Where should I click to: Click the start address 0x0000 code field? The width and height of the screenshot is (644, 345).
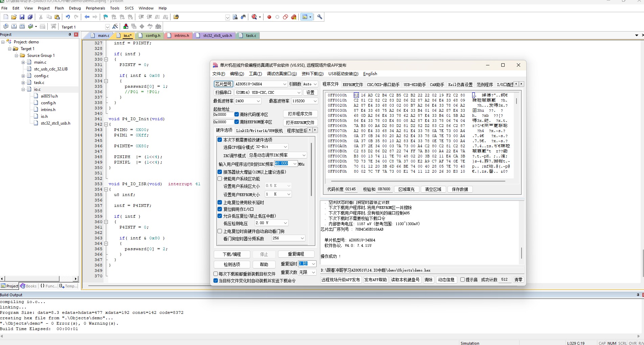tap(223, 114)
